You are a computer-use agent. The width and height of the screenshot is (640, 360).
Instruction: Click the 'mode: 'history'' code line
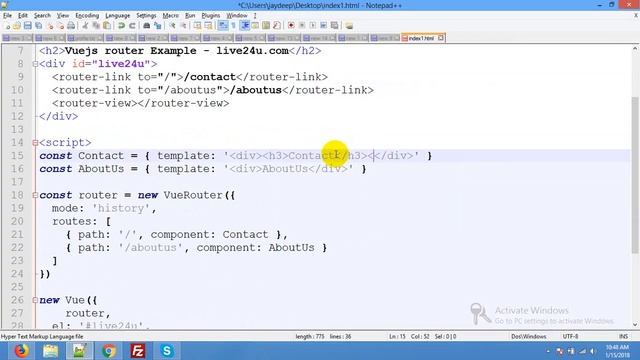104,208
